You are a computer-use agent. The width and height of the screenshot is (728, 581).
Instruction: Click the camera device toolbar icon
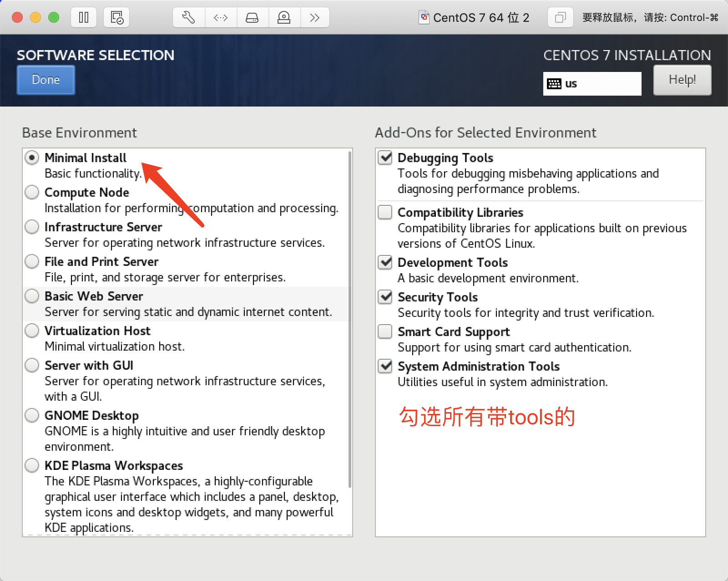point(284,18)
